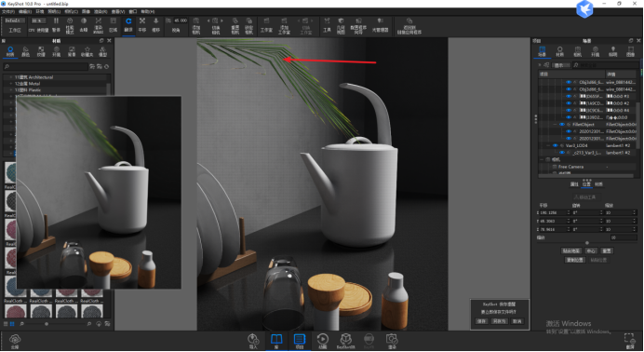Click the scale slider handle in position panel

[587, 243]
